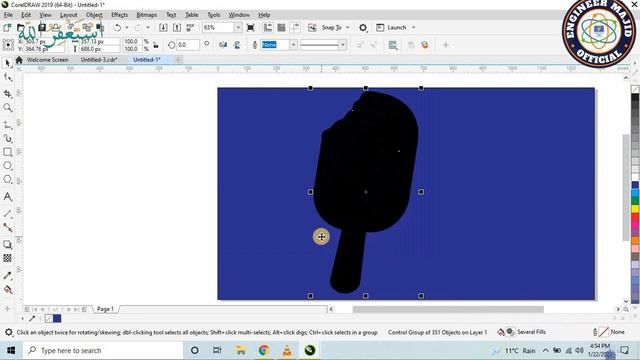Click the Launch button
This screenshot has width=640, height=360.
pos(392,27)
